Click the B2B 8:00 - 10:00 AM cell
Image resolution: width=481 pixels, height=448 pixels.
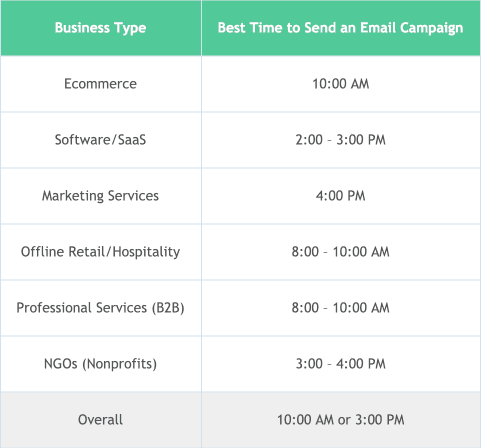(x=341, y=308)
